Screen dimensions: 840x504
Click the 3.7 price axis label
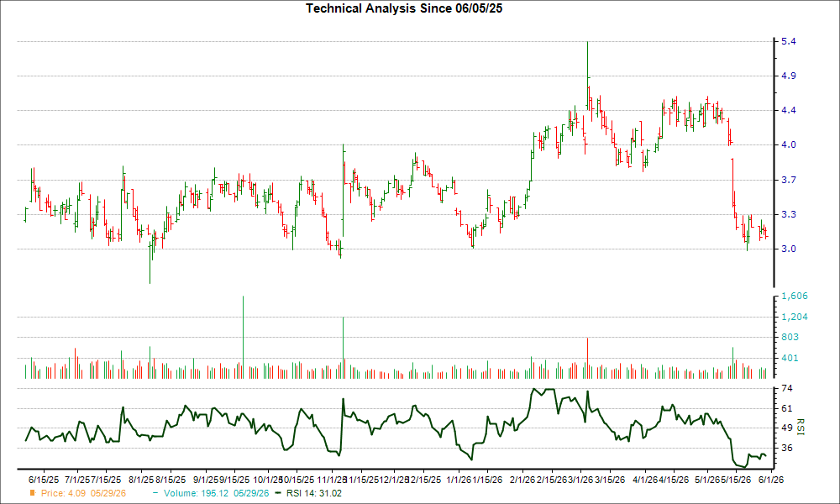[788, 180]
